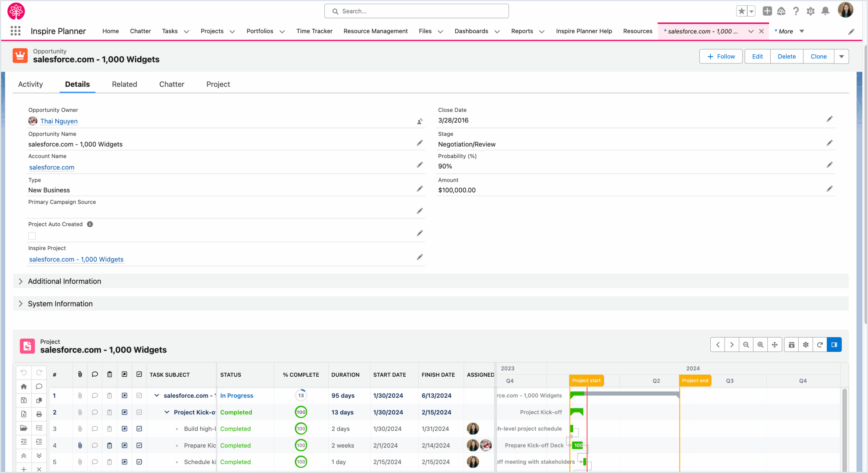868x473 pixels.
Task: Check the Project Auto Created checkbox
Action: (32, 235)
